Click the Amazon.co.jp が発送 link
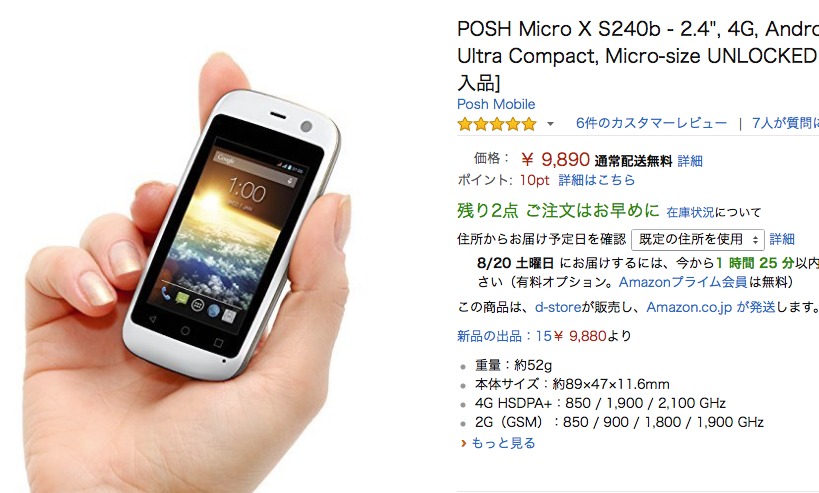Screen dimensions: 819x493 click(710, 307)
